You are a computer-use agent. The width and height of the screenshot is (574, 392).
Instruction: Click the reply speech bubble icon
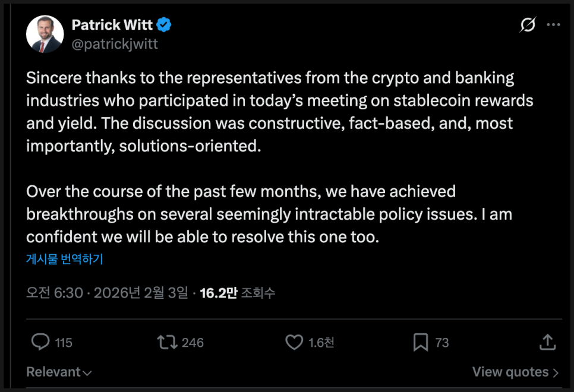(x=40, y=342)
